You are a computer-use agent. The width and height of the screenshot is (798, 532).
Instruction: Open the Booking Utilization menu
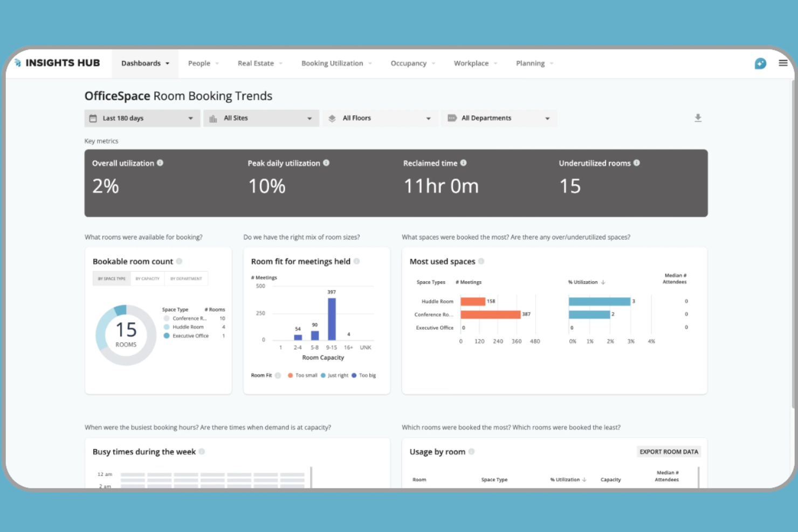pos(336,63)
